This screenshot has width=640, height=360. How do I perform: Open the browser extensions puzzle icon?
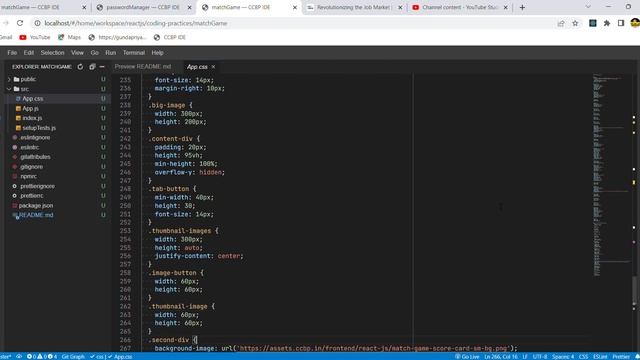point(607,23)
